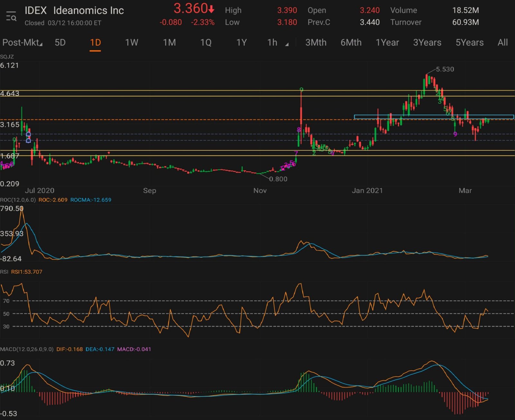This screenshot has width=515, height=420.
Task: Click the IDEX Ideanomics Inc title
Action: tap(74, 10)
